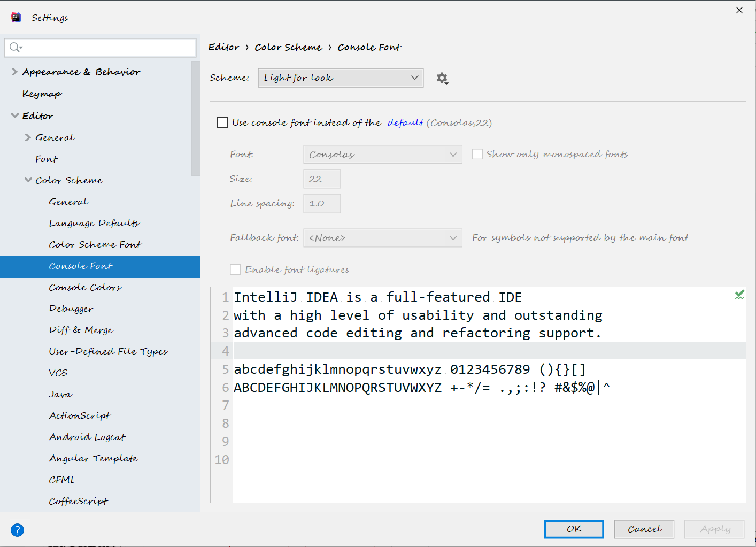The width and height of the screenshot is (756, 547).
Task: Click the Cancel button
Action: 644,529
